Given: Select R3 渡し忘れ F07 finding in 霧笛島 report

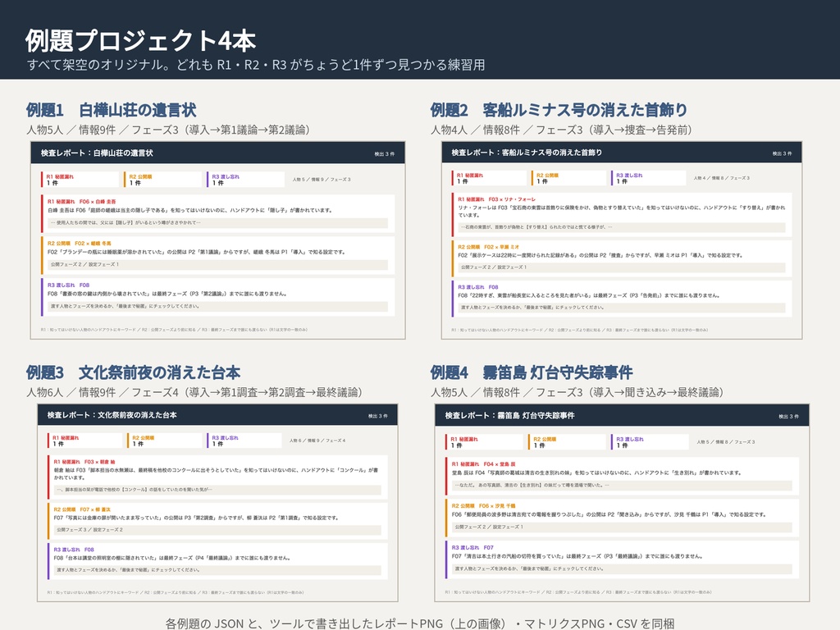Looking at the screenshot, I should pyautogui.click(x=622, y=559).
